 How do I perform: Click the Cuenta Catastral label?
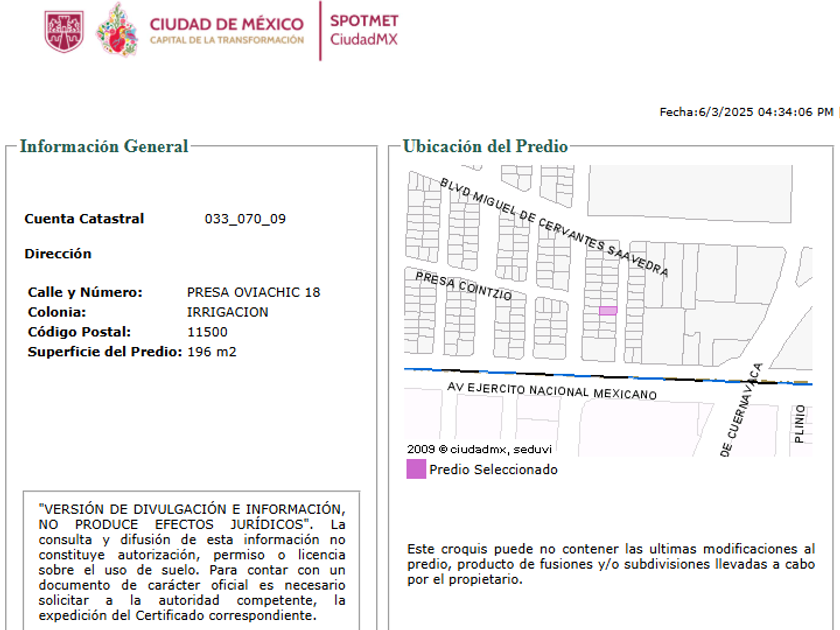84,219
